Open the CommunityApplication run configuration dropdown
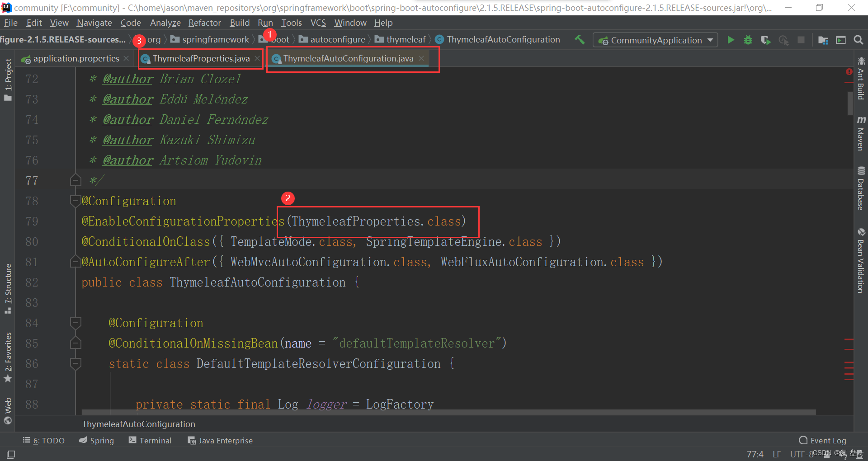 [655, 40]
